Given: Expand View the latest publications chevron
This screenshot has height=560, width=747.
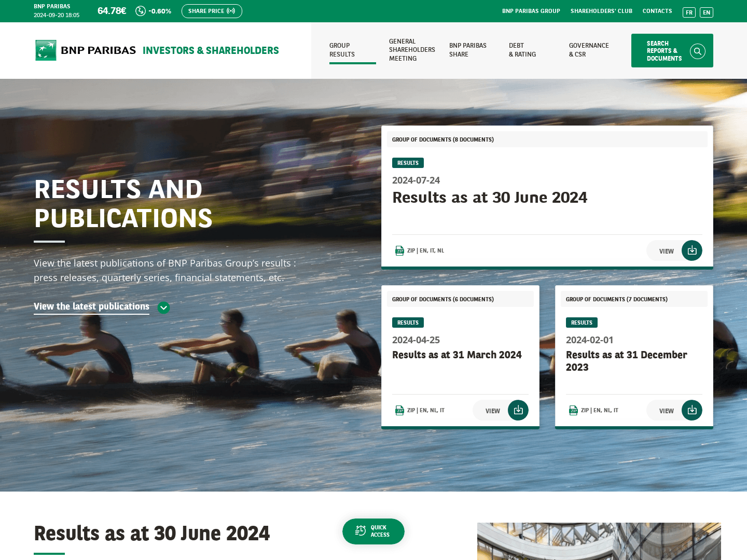Looking at the screenshot, I should click(x=163, y=307).
